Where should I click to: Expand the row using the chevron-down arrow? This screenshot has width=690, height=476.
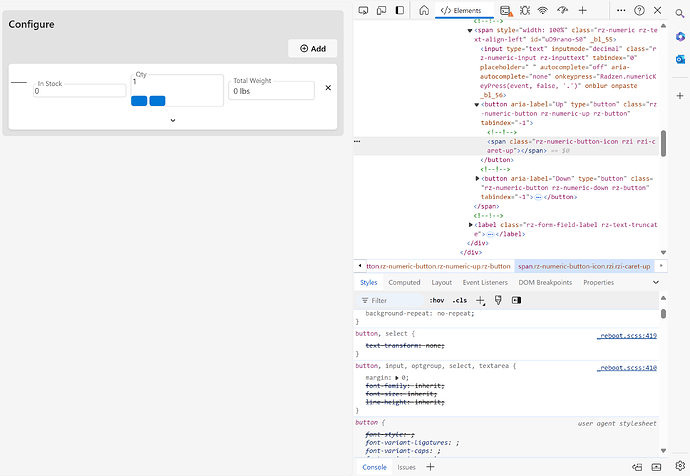pos(173,120)
